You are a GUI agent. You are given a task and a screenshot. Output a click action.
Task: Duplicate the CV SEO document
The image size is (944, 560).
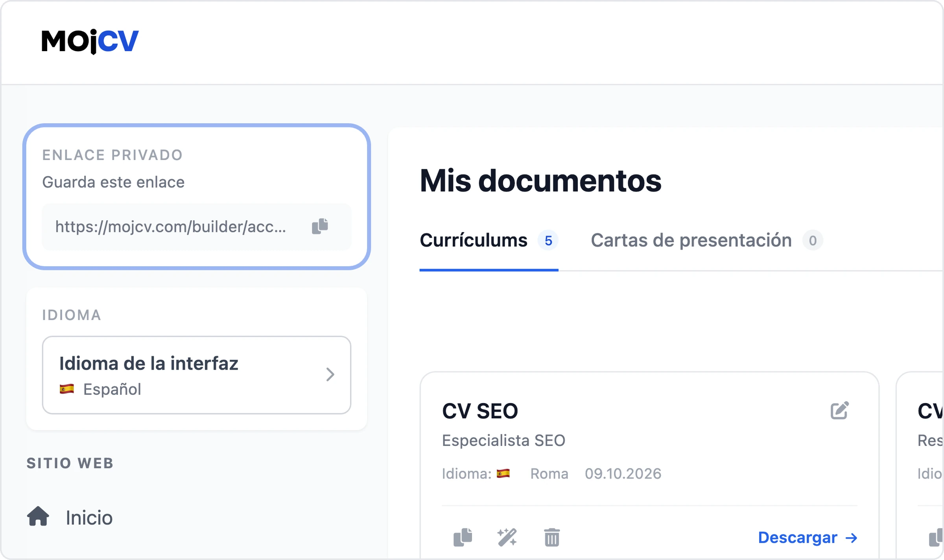tap(463, 538)
